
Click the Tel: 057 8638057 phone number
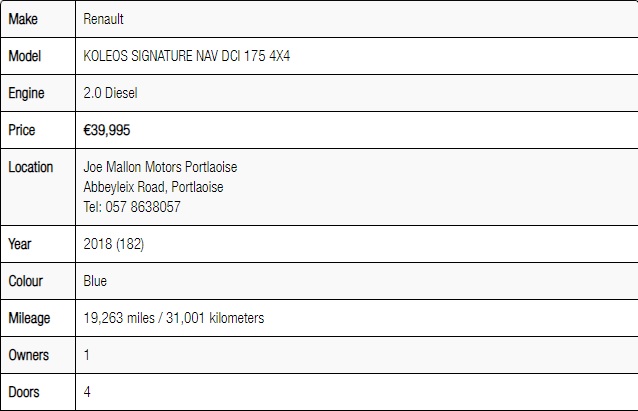[x=132, y=207]
